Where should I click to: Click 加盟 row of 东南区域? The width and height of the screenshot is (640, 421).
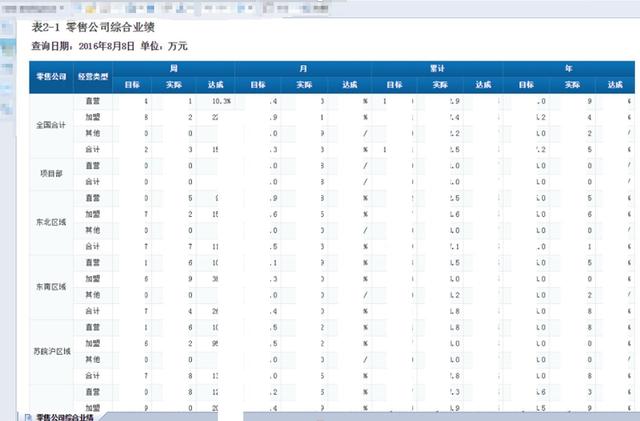click(x=93, y=279)
